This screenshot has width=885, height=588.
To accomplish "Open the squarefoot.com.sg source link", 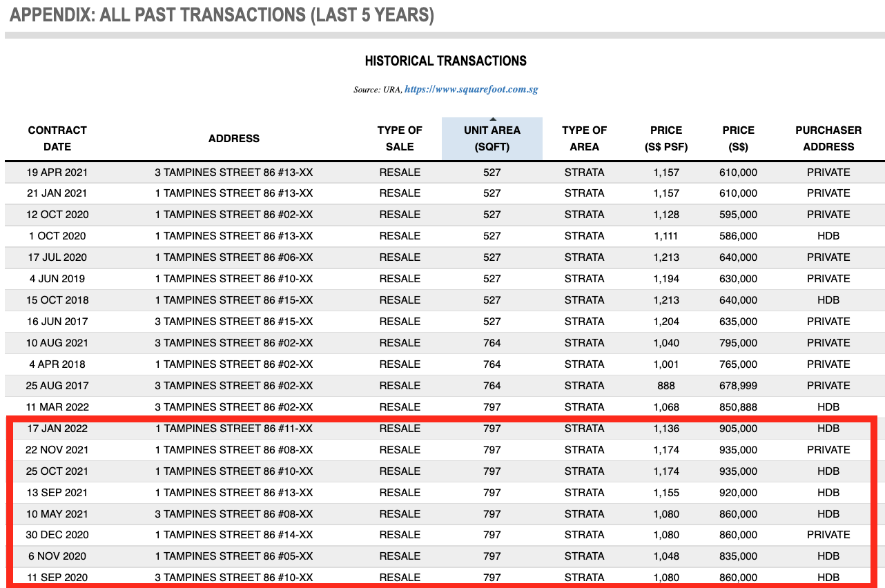I will point(471,89).
